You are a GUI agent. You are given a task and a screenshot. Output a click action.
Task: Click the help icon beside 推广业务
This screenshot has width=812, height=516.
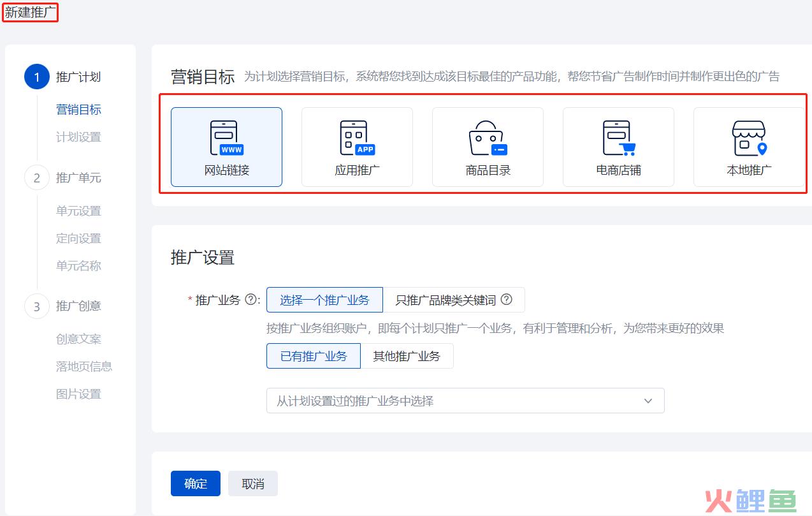coord(250,299)
